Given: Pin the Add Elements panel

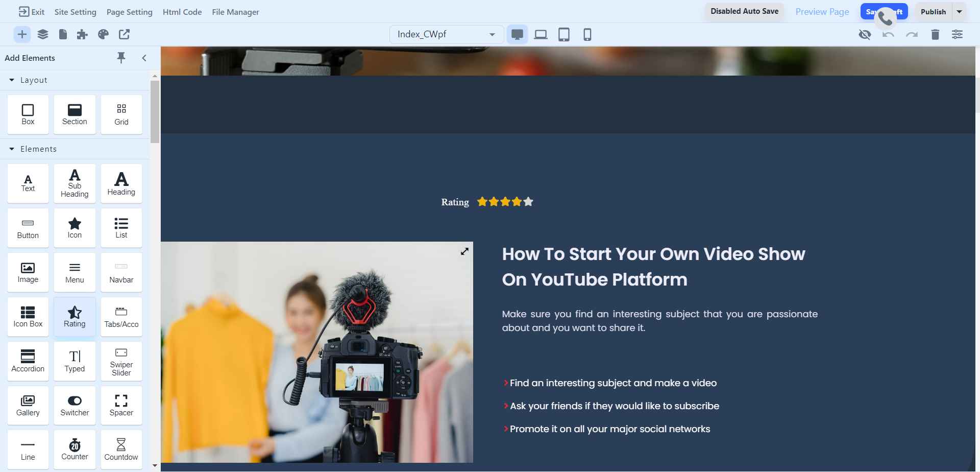Looking at the screenshot, I should pyautogui.click(x=121, y=58).
